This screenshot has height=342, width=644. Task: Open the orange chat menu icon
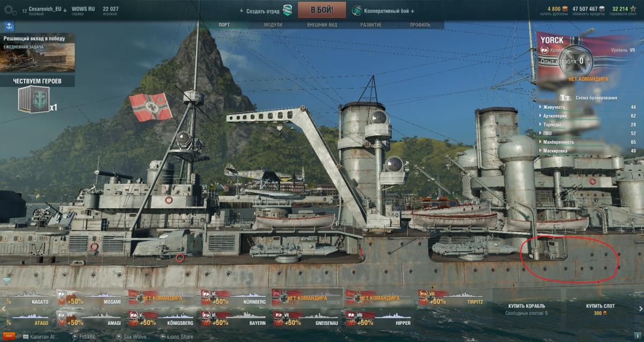8,337
